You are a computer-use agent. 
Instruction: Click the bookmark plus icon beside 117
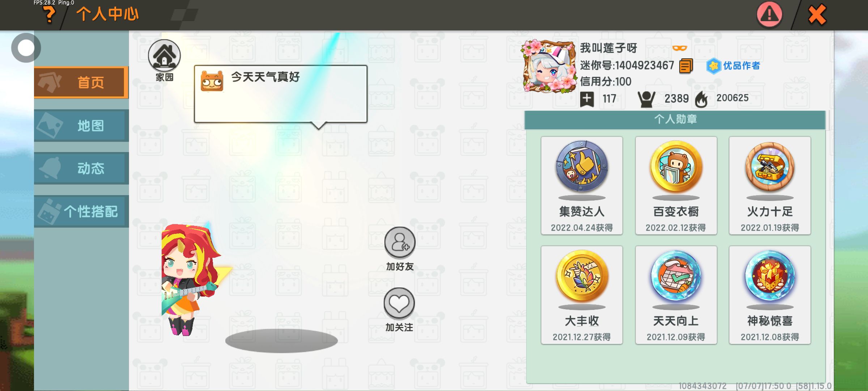click(587, 99)
